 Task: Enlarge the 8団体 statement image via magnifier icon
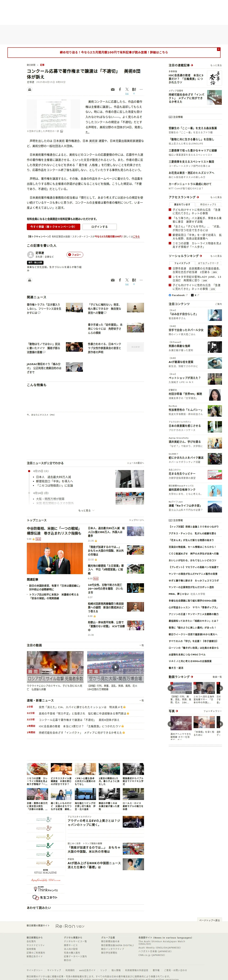click(x=62, y=131)
